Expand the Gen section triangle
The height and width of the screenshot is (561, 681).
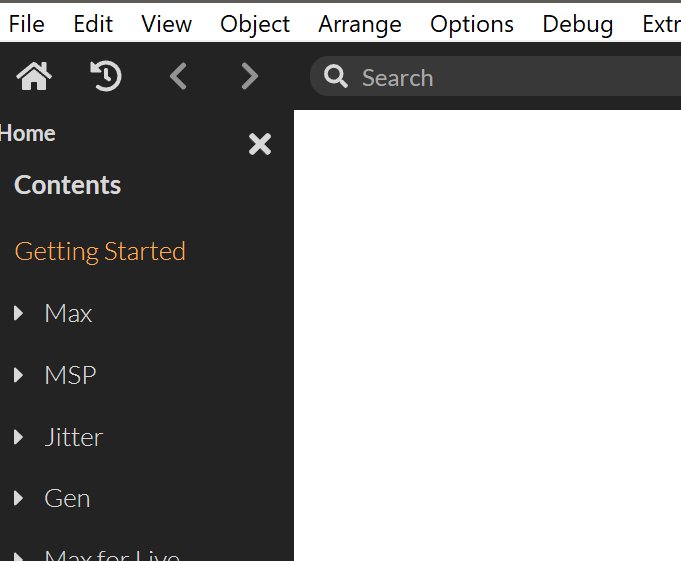tap(19, 499)
